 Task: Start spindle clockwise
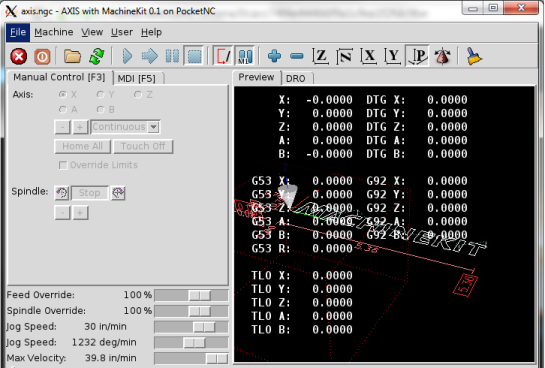coord(118,193)
